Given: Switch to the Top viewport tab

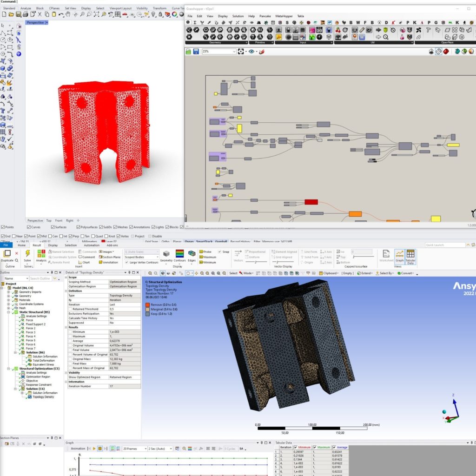Looking at the screenshot, I should tap(48, 221).
